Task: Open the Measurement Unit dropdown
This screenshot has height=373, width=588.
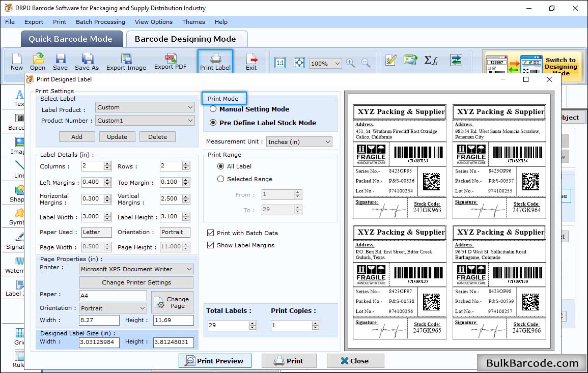Action: [299, 141]
